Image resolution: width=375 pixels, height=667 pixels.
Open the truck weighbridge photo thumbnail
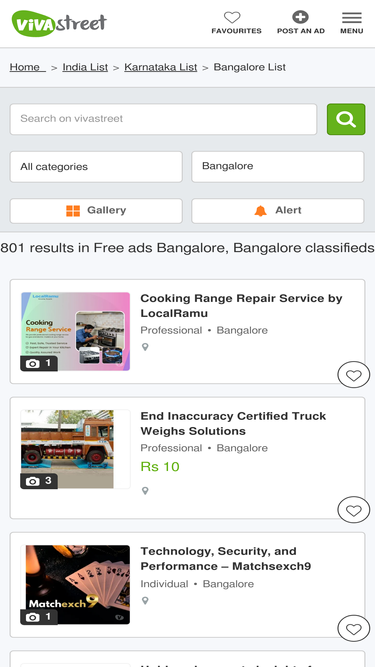coord(67,449)
